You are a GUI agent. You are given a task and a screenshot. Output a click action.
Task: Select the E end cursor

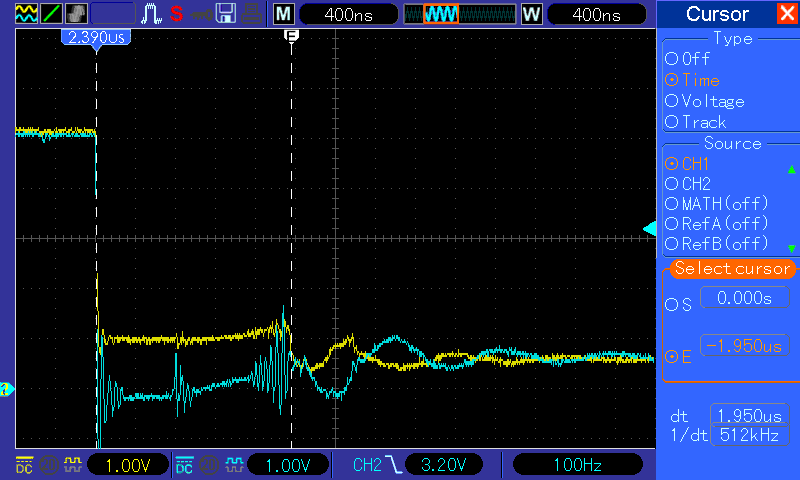click(678, 357)
